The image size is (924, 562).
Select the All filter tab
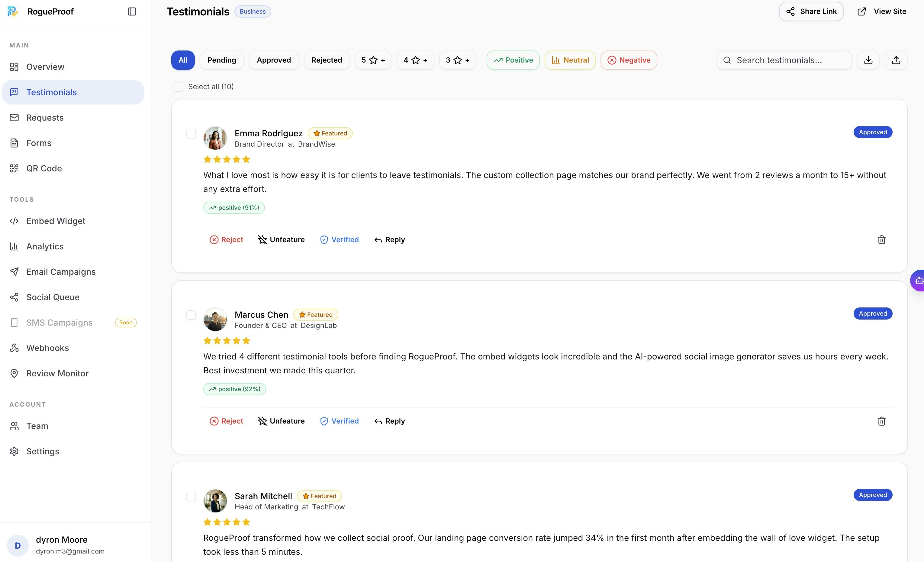[x=183, y=60]
